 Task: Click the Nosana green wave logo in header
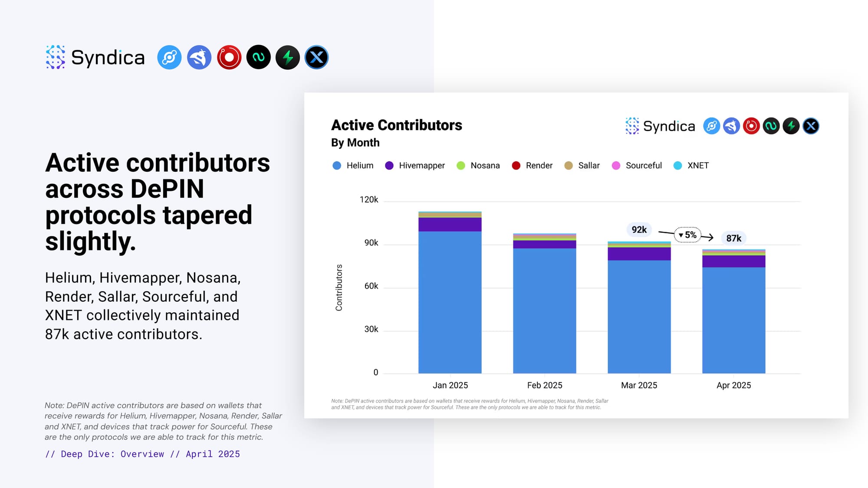(259, 57)
